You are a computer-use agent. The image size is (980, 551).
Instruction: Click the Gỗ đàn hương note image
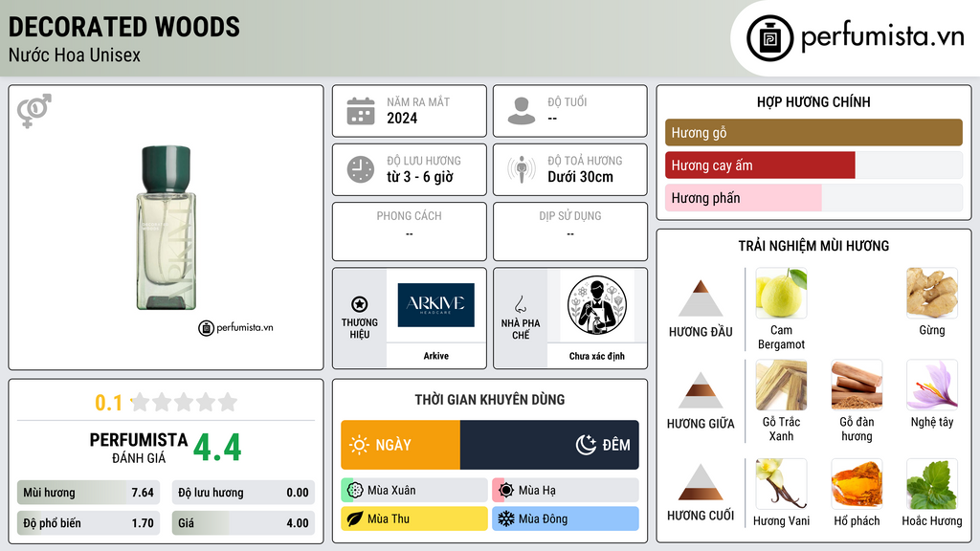pyautogui.click(x=857, y=385)
